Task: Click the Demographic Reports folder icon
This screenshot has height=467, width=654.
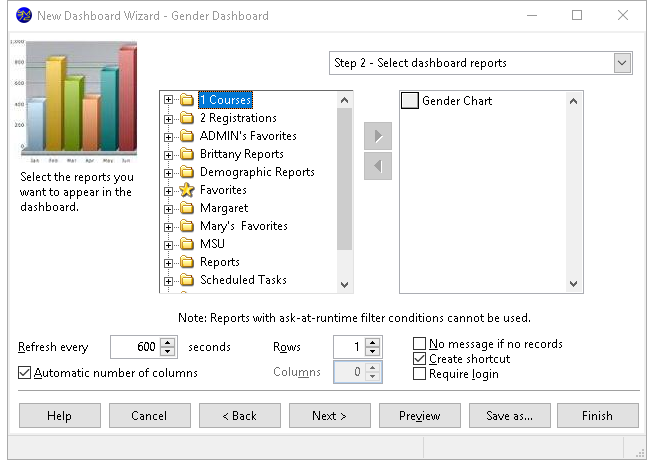Action: 187,172
